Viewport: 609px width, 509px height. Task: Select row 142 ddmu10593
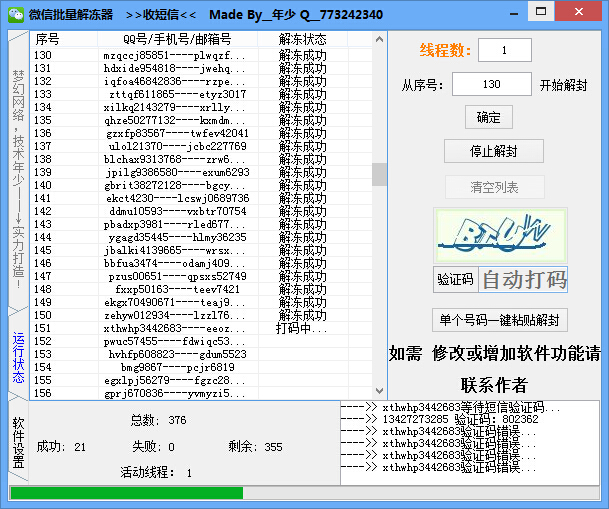point(201,211)
